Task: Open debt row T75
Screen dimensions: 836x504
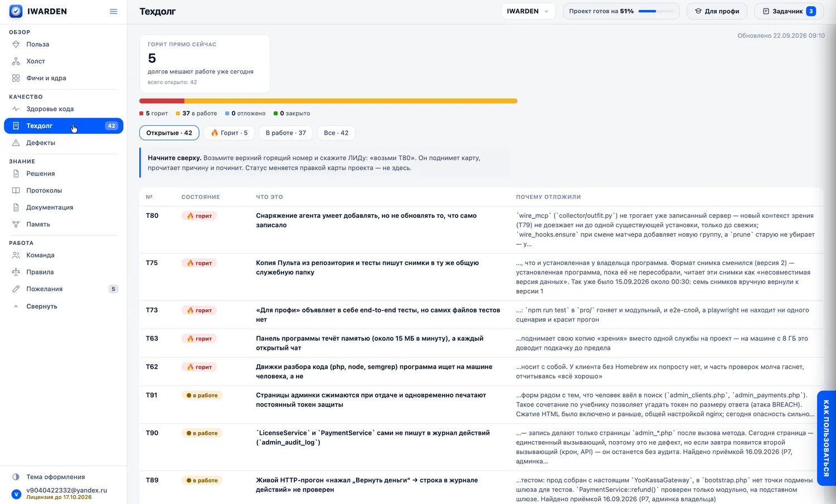Action: coord(482,277)
